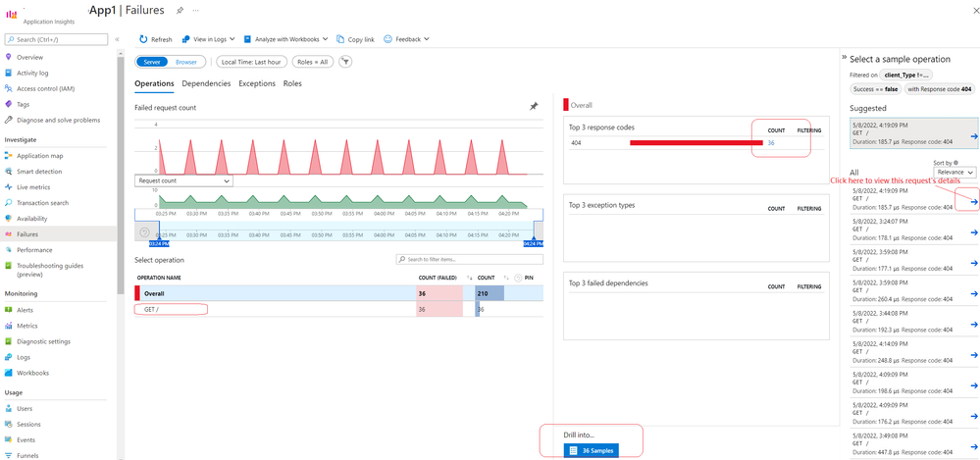Switch to the Operations tab
The width and height of the screenshot is (980, 460).
click(154, 83)
